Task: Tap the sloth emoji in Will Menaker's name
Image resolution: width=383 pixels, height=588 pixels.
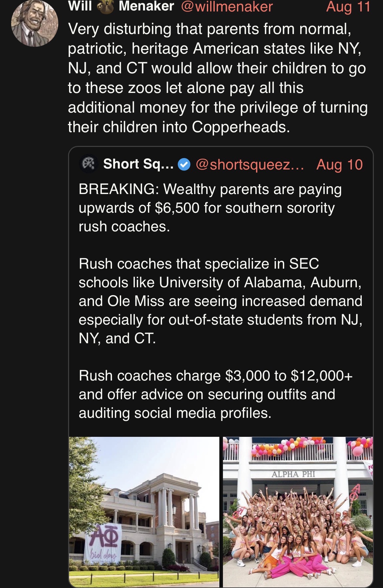Action: 105,7
